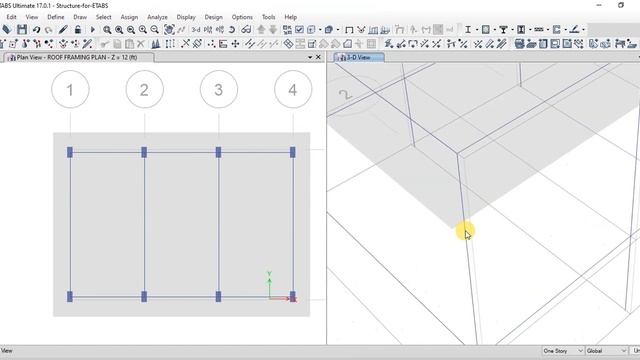The width and height of the screenshot is (640, 360).
Task: Click the Copy pages icon
Action: coord(117,44)
